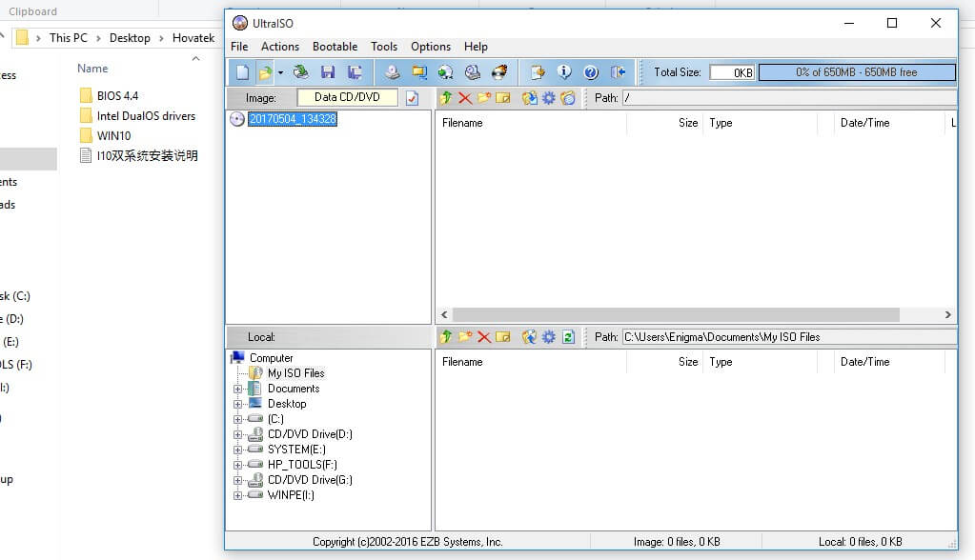The width and height of the screenshot is (975, 560).
Task: Expand the HP_TOOLS(F:) tree node
Action: (x=237, y=465)
